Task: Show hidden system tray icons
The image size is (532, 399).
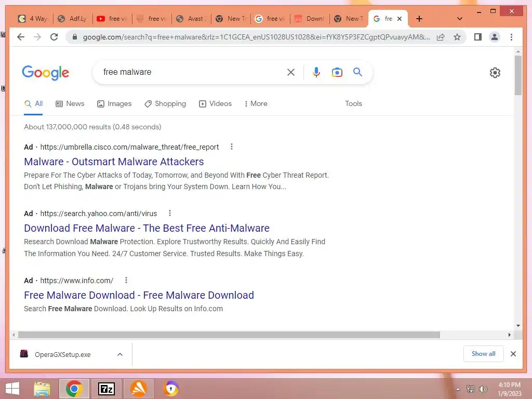Action: pyautogui.click(x=458, y=389)
